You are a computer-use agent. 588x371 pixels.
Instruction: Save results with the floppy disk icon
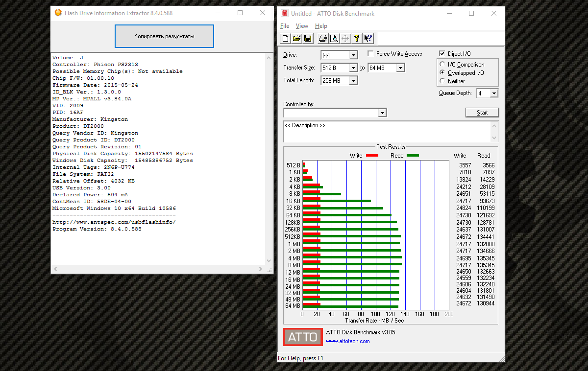tap(308, 39)
